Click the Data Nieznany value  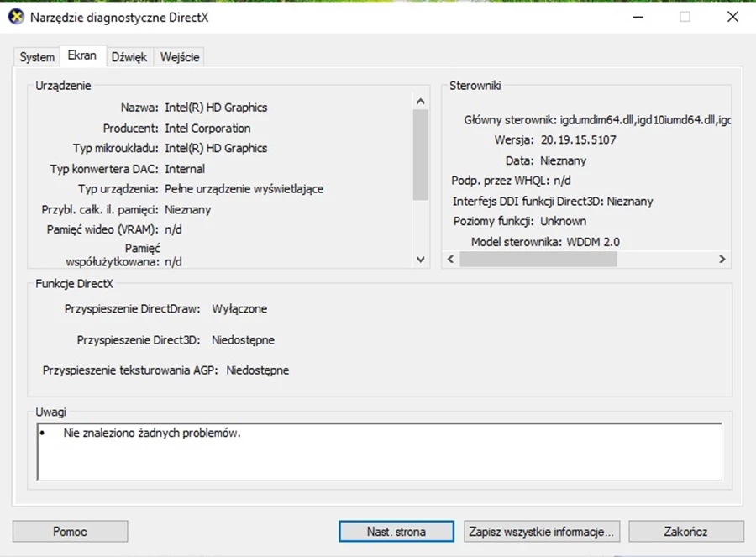tap(563, 160)
